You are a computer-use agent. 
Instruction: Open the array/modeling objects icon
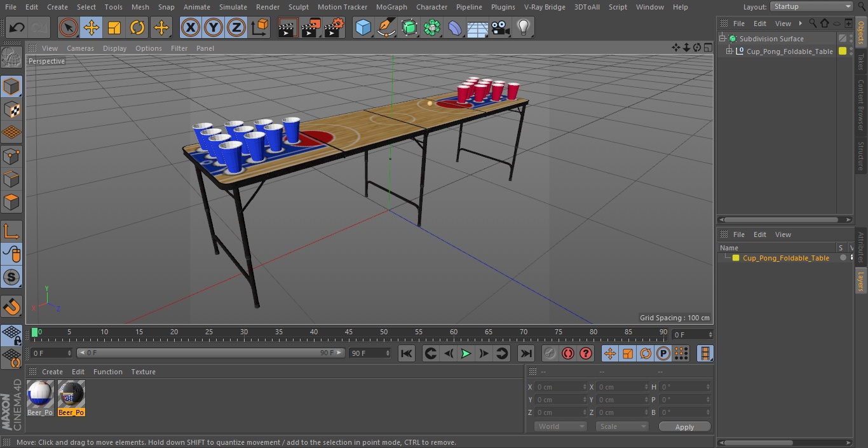click(x=432, y=28)
